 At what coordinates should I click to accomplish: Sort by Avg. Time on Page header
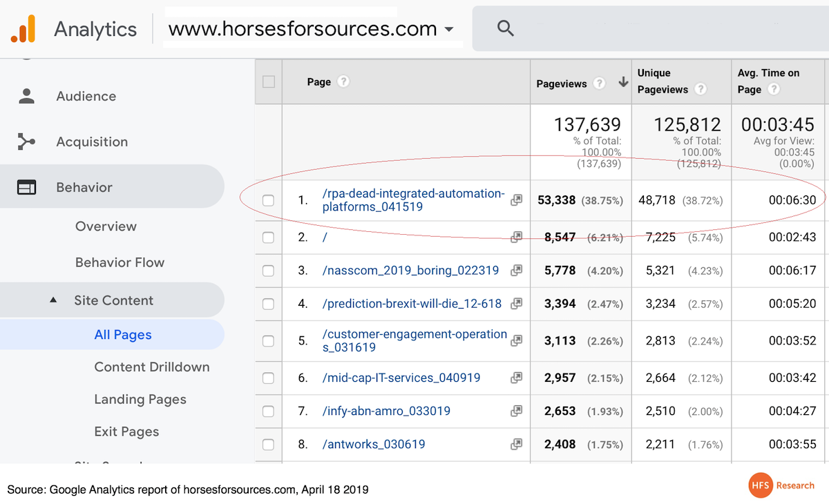tap(770, 81)
